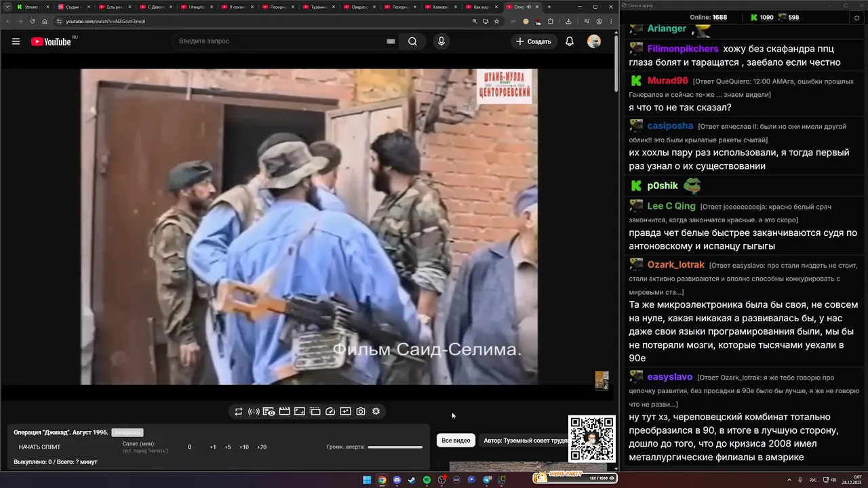Click the subtitles eye icon in video toolbar

pos(269,411)
